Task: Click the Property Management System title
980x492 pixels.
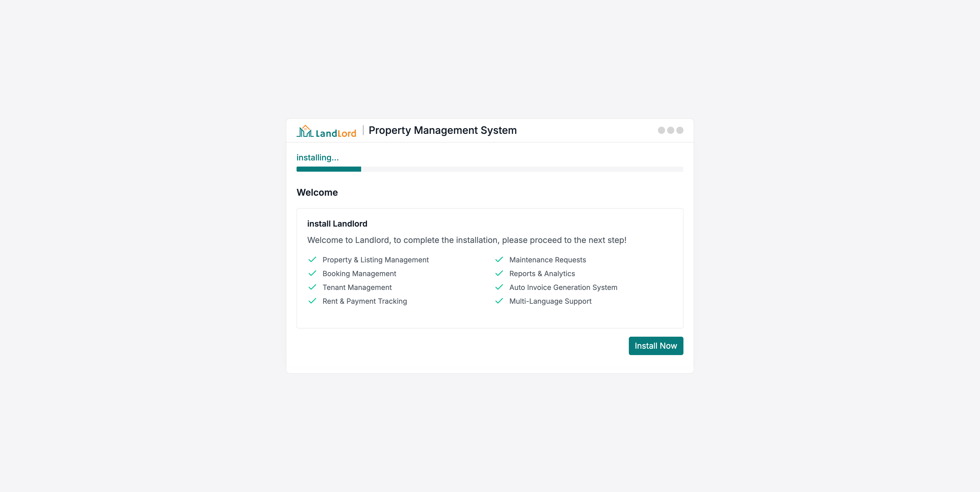Action: (x=443, y=130)
